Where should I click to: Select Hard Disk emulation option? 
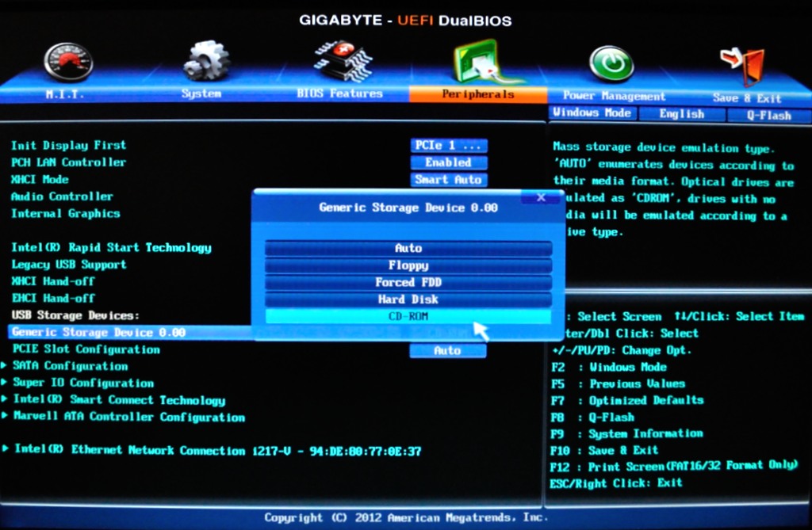point(408,299)
